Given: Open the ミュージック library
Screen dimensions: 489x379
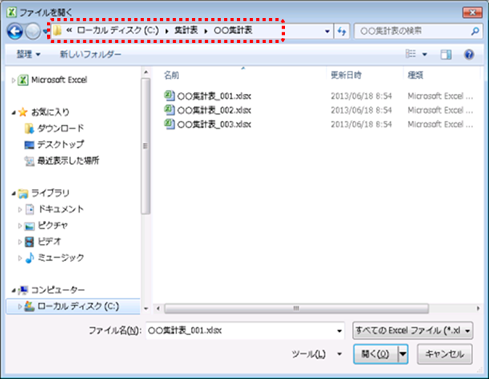Looking at the screenshot, I should pyautogui.click(x=61, y=258).
